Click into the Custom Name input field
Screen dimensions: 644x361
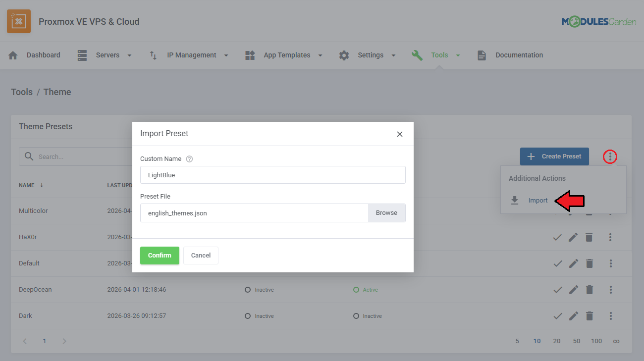tap(272, 175)
